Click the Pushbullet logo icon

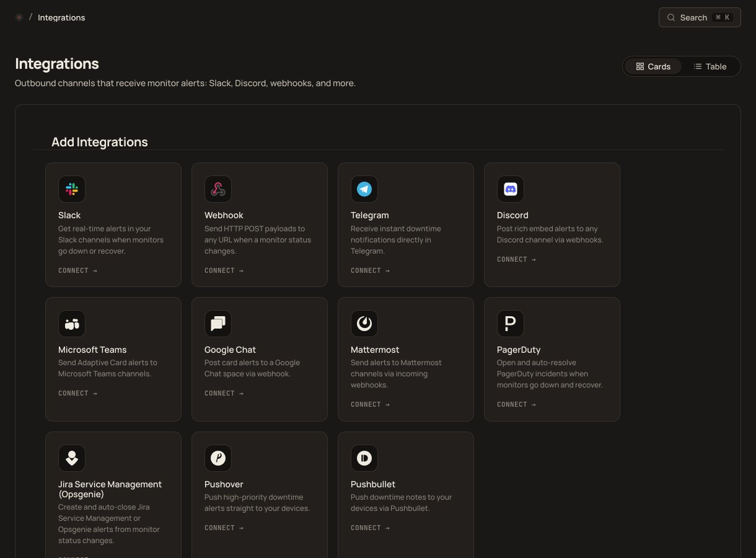coord(364,458)
